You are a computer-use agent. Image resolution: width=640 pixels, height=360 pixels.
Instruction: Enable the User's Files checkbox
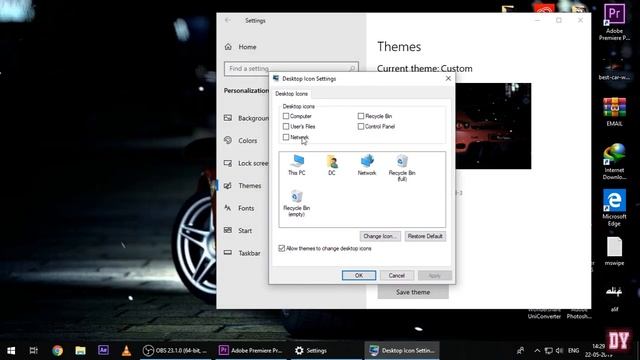[286, 127]
